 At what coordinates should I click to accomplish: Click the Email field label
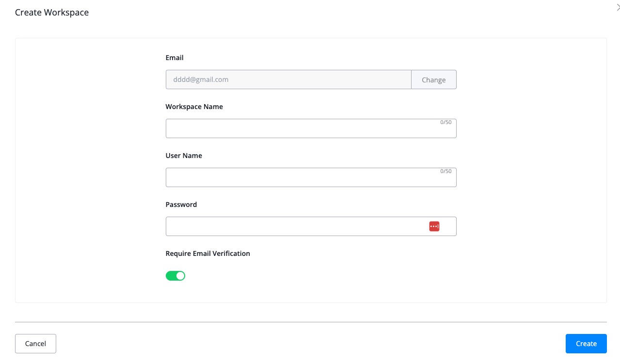(175, 58)
